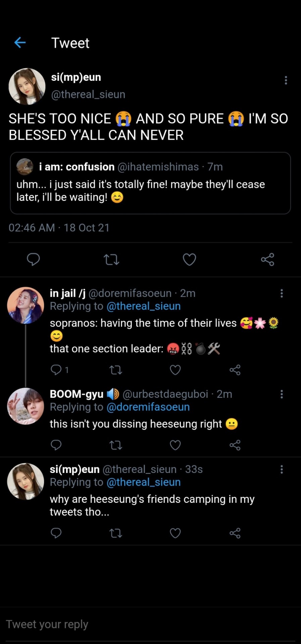Image resolution: width=301 pixels, height=644 pixels.
Task: Like the in jail /j sopranos reply
Action: [x=175, y=370]
